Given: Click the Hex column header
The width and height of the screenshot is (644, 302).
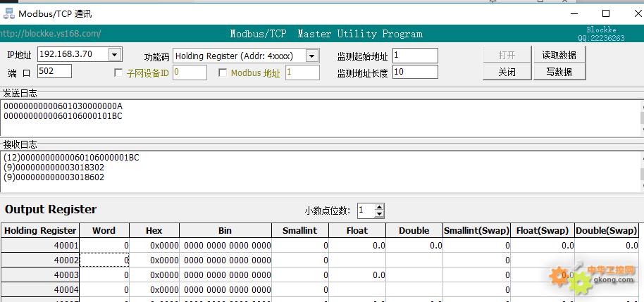Looking at the screenshot, I should point(154,231).
